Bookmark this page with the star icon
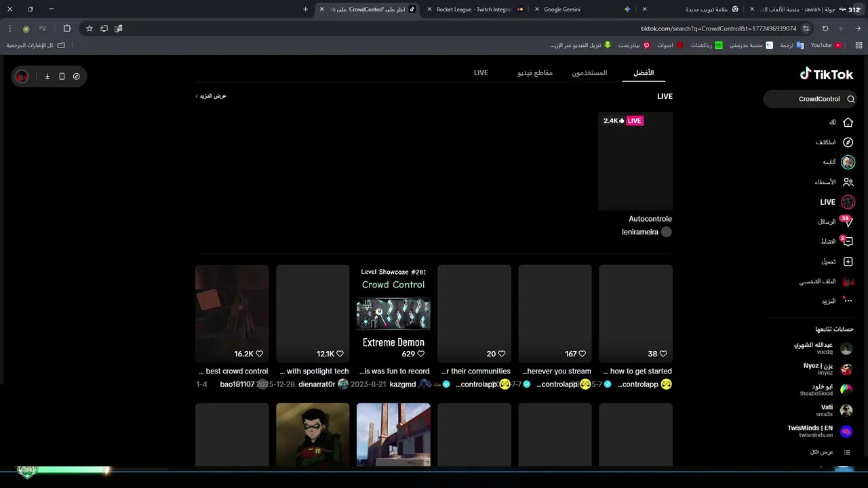The width and height of the screenshot is (868, 488). pos(89,28)
